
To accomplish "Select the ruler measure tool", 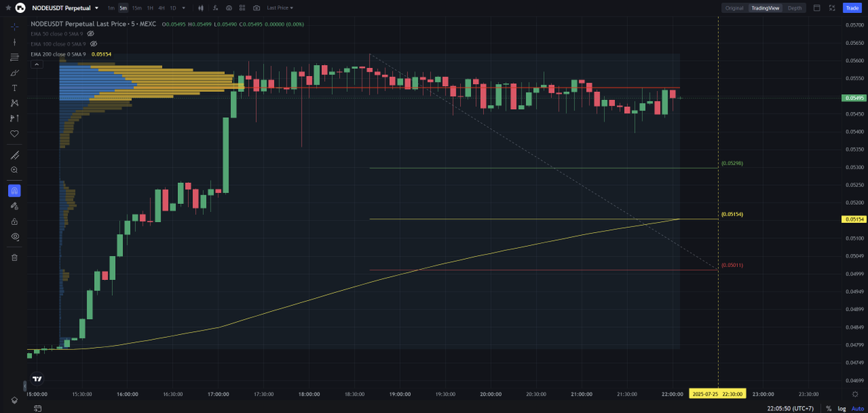I will [x=14, y=156].
